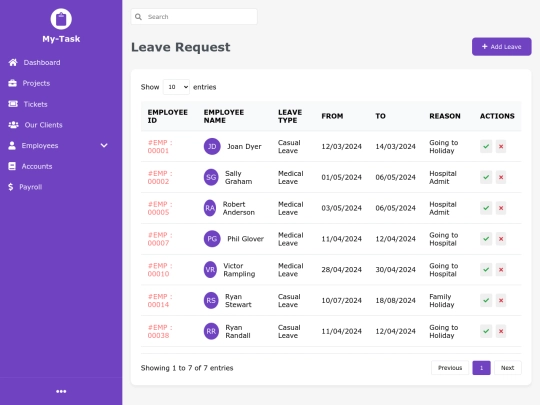The width and height of the screenshot is (540, 405).
Task: Open the entries-per-page dropdown
Action: click(176, 87)
